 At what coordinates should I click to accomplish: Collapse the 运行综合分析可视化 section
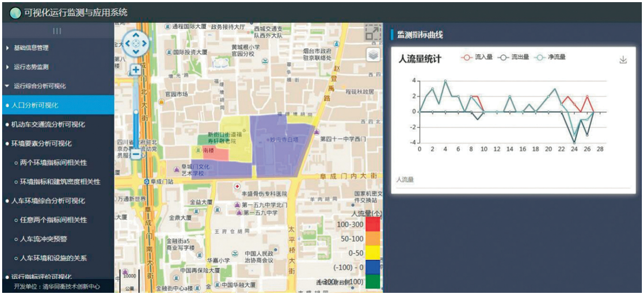click(39, 86)
